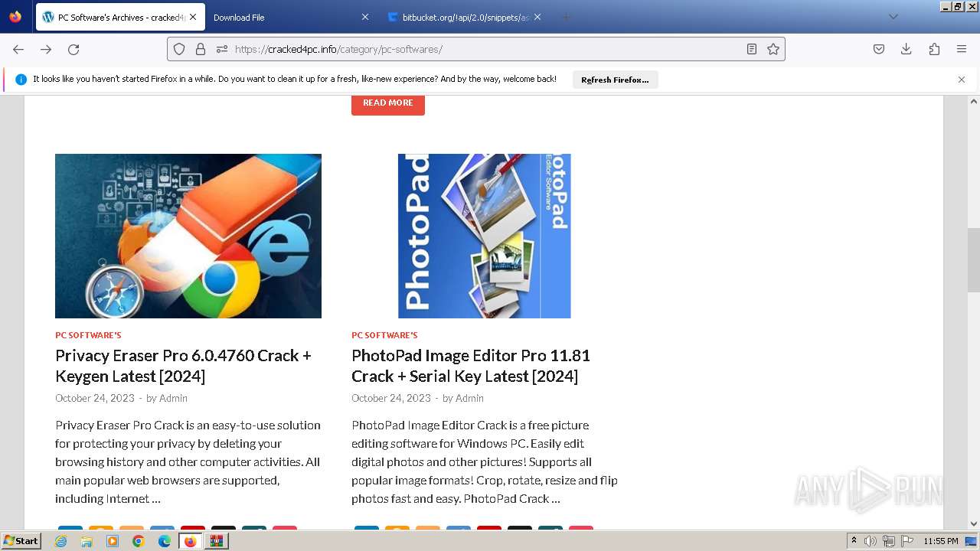This screenshot has width=980, height=551.
Task: View site security padlock info
Action: (x=201, y=49)
